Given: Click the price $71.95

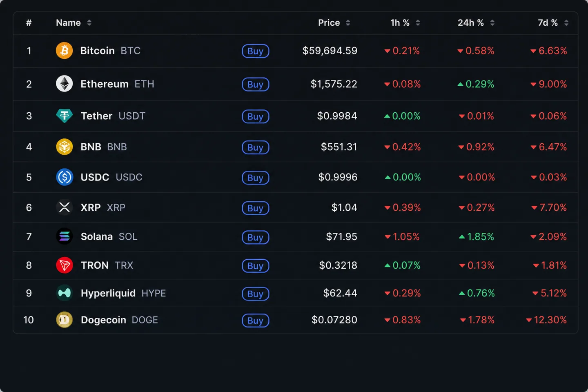Looking at the screenshot, I should [x=342, y=236].
